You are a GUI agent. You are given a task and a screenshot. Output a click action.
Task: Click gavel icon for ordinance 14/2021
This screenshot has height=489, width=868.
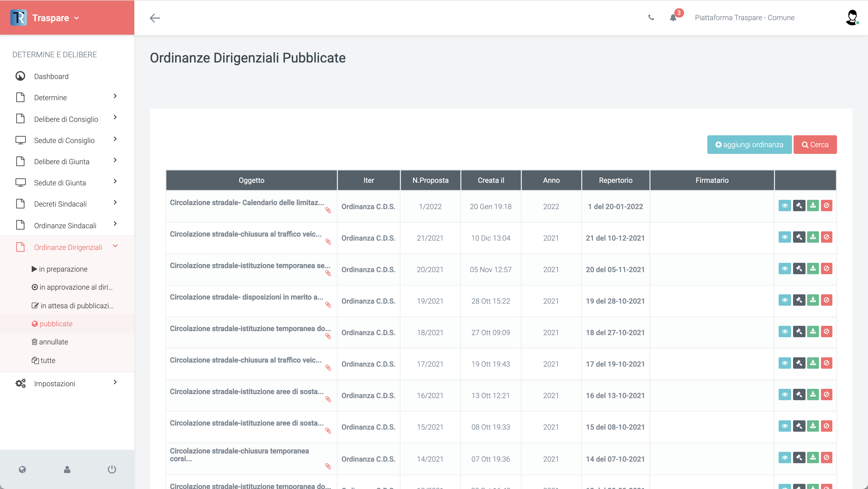coord(799,457)
